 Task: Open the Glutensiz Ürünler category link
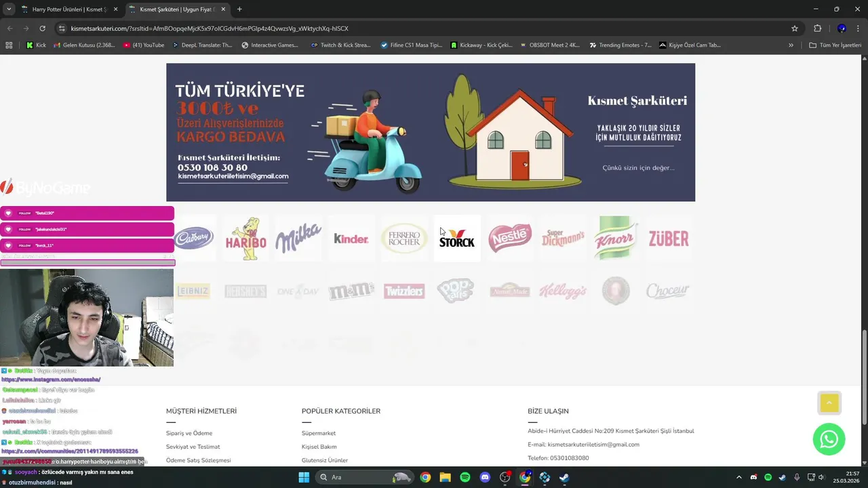point(325,460)
